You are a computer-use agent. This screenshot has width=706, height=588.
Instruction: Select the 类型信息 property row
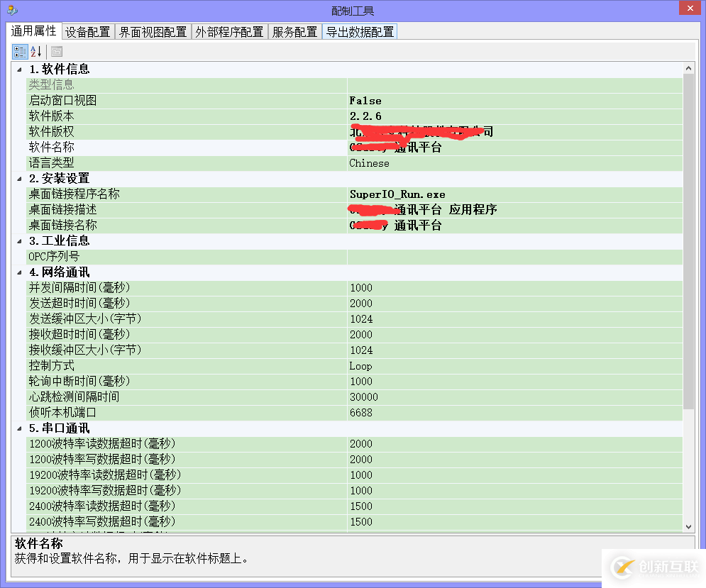354,84
